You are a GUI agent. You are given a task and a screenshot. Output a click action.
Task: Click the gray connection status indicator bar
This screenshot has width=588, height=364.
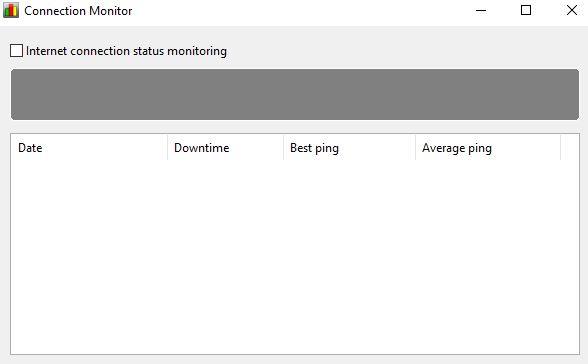295,94
